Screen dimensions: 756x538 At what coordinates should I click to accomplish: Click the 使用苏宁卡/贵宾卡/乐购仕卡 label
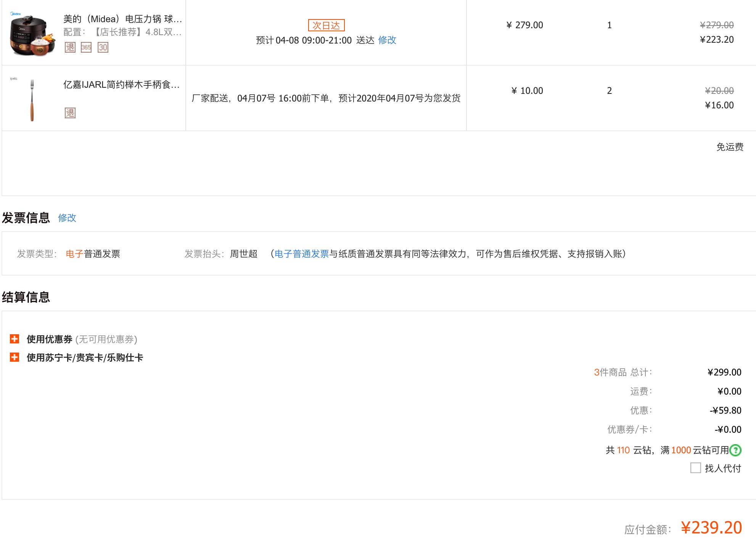[85, 358]
